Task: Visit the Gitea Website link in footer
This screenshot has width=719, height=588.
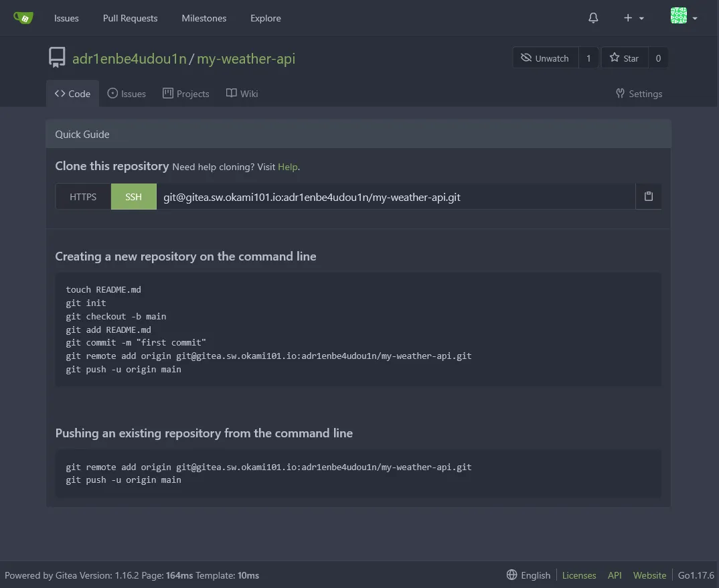Action: pos(649,575)
